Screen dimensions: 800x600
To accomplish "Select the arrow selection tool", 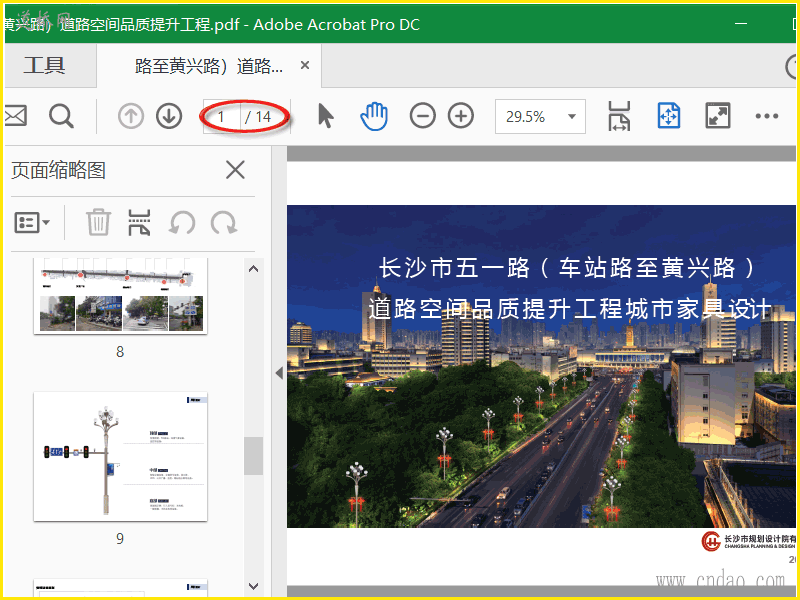I will [x=326, y=116].
